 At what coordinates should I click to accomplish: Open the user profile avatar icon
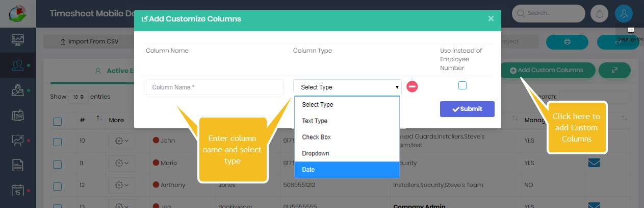point(624,14)
